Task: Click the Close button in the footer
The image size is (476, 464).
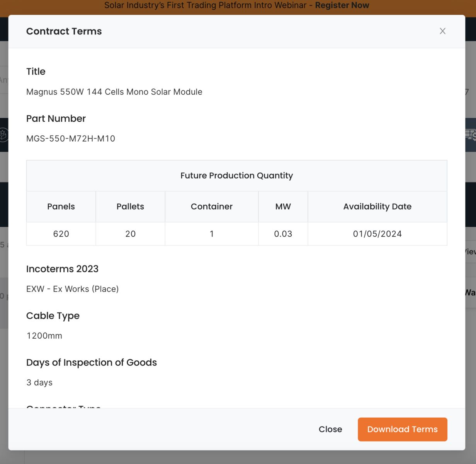Action: pos(330,429)
